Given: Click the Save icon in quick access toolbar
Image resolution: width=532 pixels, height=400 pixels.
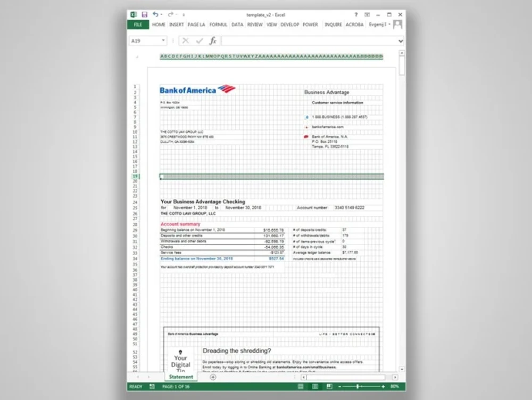Looking at the screenshot, I should pyautogui.click(x=145, y=14).
